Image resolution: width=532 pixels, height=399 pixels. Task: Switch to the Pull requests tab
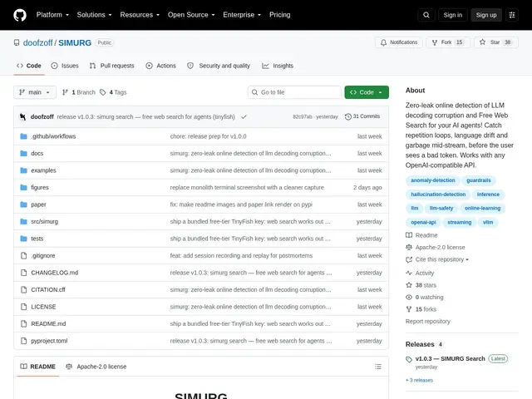pyautogui.click(x=111, y=66)
